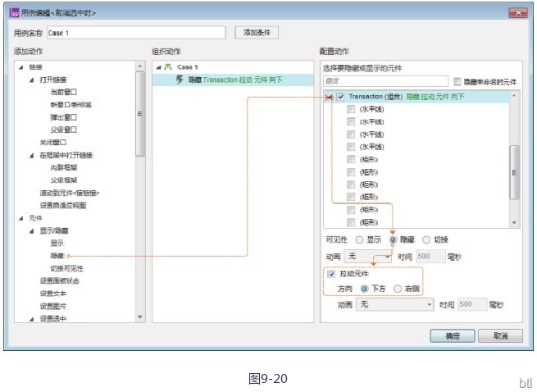537x392 pixels.
Task: Select 弹出窗口 action
Action: pyautogui.click(x=64, y=117)
